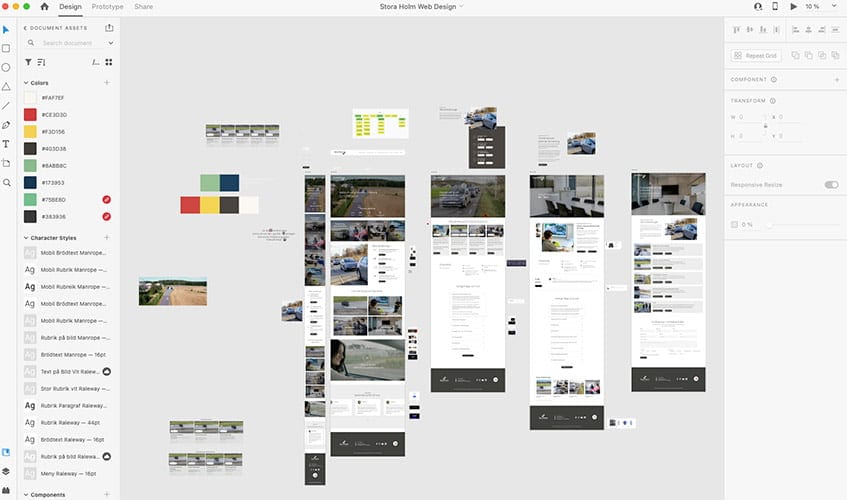
Task: Click the publish library share icon
Action: 109,28
